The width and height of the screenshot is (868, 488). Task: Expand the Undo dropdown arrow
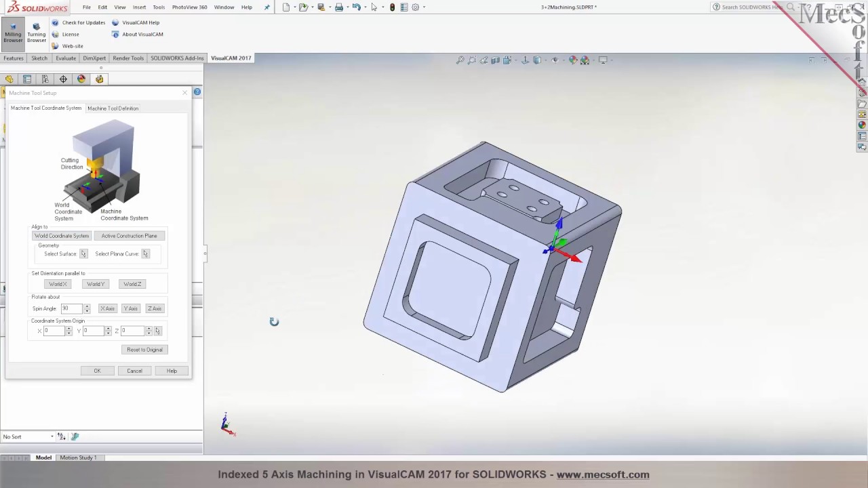click(364, 7)
